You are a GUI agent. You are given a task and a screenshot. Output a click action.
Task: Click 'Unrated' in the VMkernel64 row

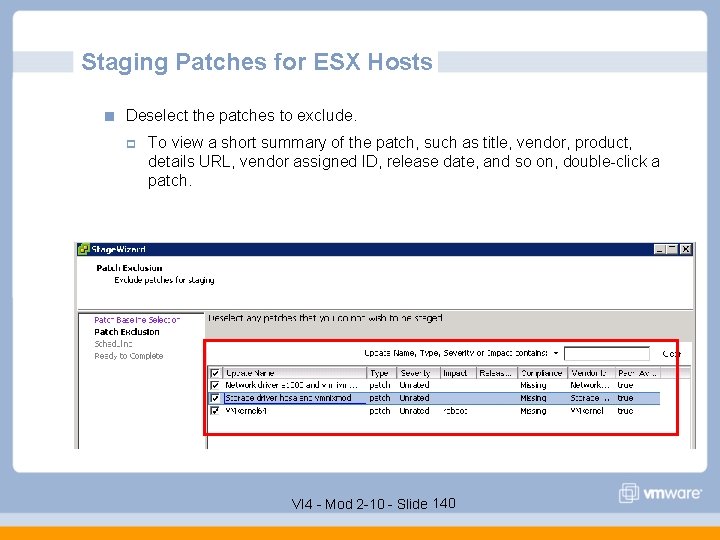(414, 411)
